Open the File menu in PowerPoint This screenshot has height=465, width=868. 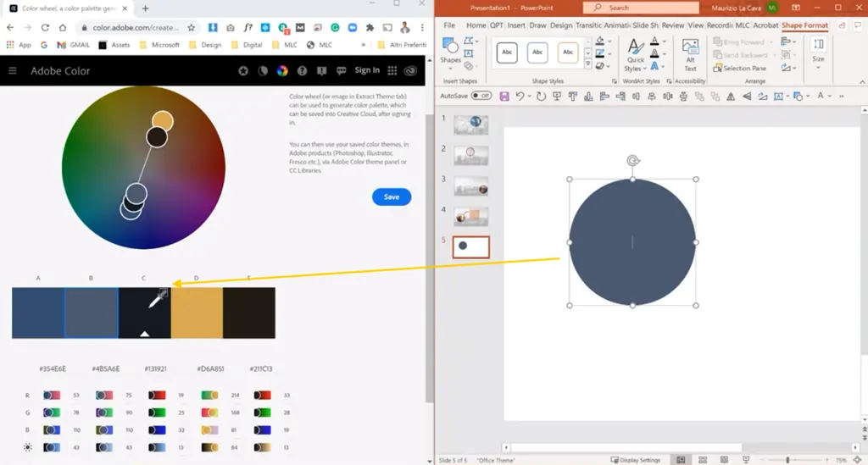pyautogui.click(x=449, y=25)
